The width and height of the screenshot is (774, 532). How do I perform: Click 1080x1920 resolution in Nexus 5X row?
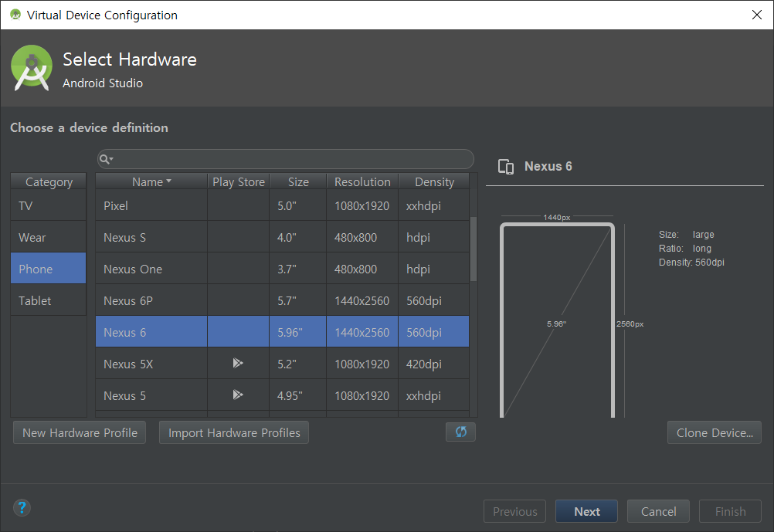[x=362, y=364]
